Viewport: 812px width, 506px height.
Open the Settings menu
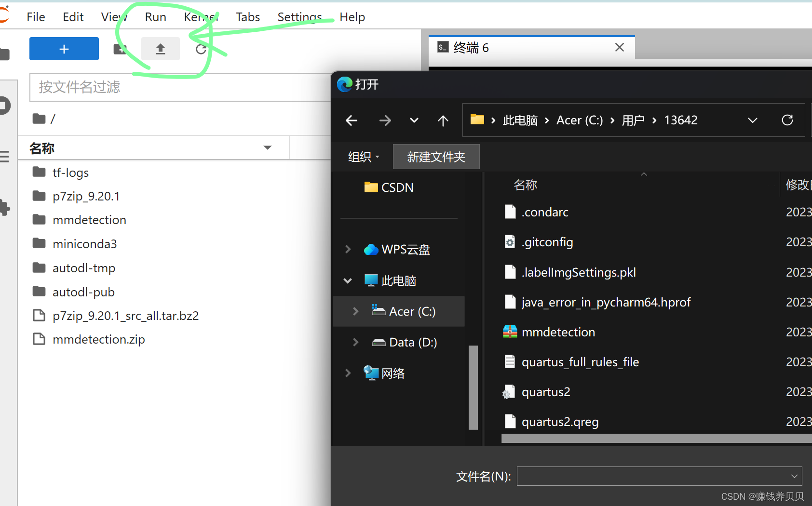pyautogui.click(x=299, y=16)
